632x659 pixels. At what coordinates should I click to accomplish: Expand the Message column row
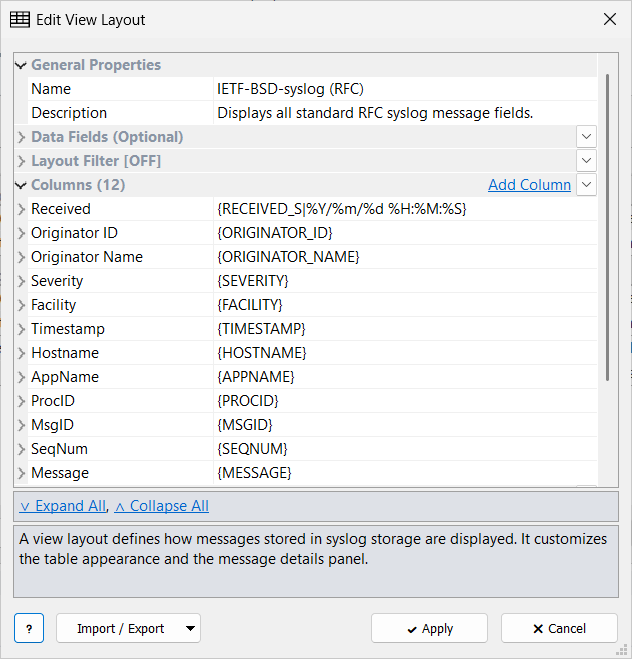(x=21, y=473)
